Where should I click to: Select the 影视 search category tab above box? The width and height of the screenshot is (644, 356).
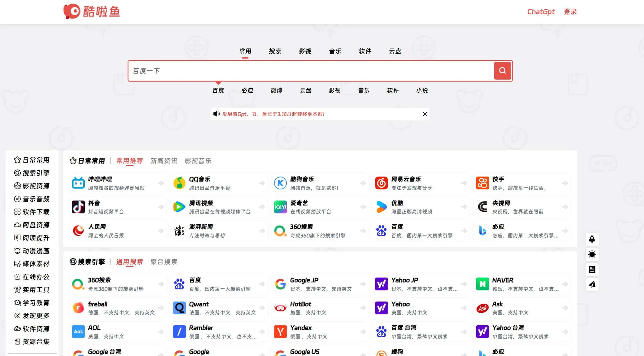click(305, 51)
